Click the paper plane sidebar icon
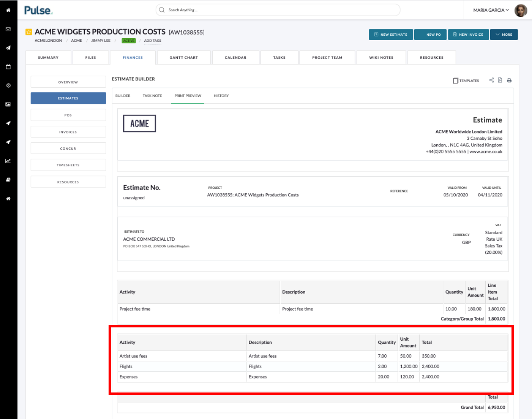Viewport: 532px width, 419px height. (x=8, y=48)
